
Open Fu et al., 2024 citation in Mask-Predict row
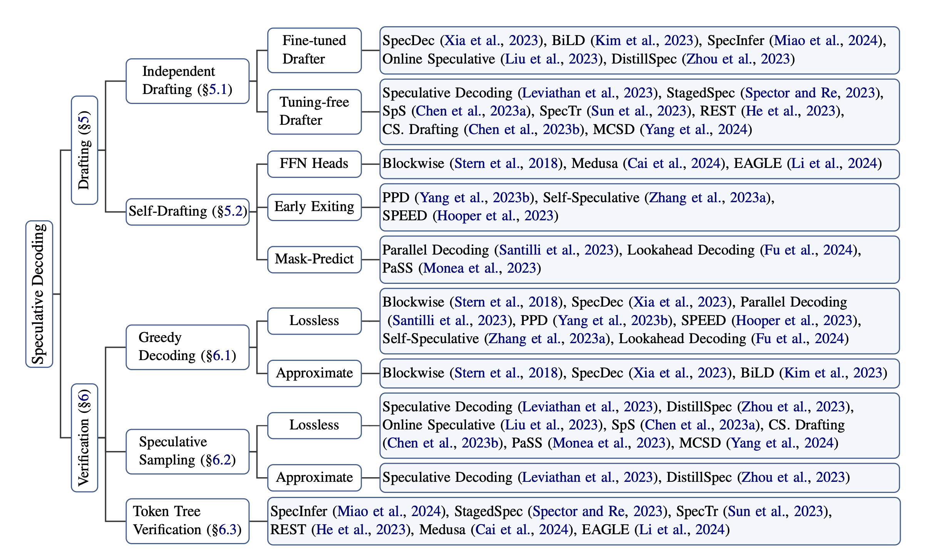(808, 250)
